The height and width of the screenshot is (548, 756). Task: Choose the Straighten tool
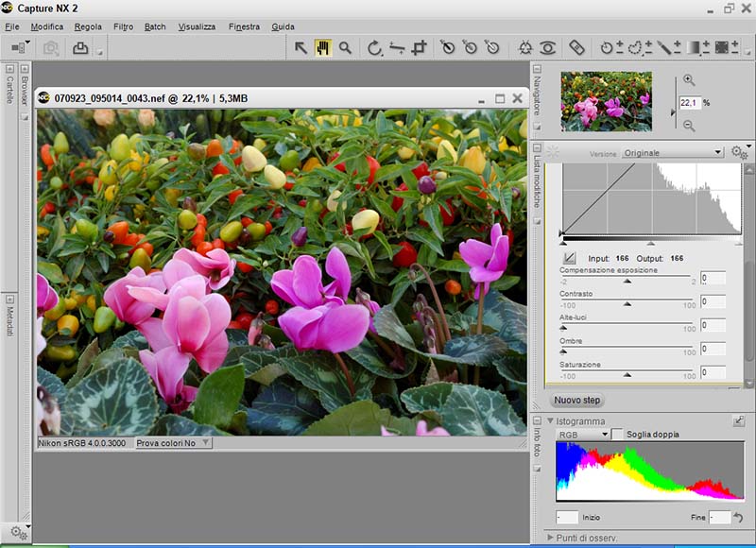coord(397,48)
